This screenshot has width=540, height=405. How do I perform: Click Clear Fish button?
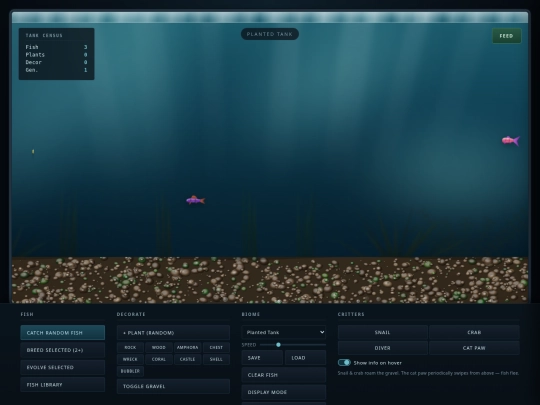(x=283, y=375)
